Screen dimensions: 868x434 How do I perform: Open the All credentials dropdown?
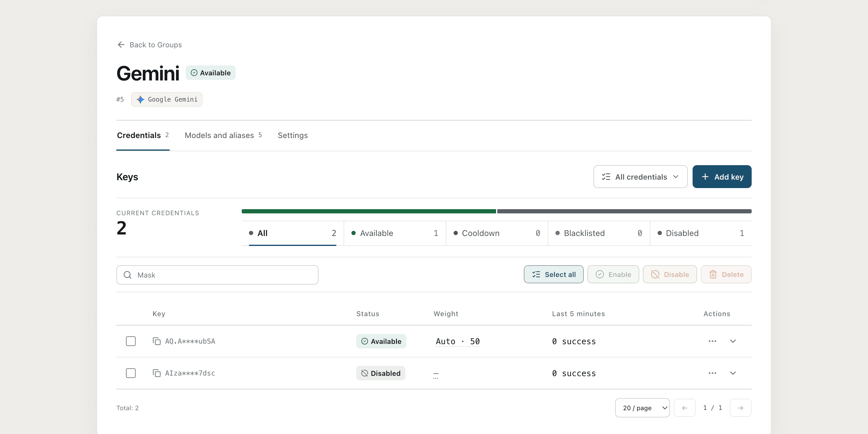(x=640, y=177)
